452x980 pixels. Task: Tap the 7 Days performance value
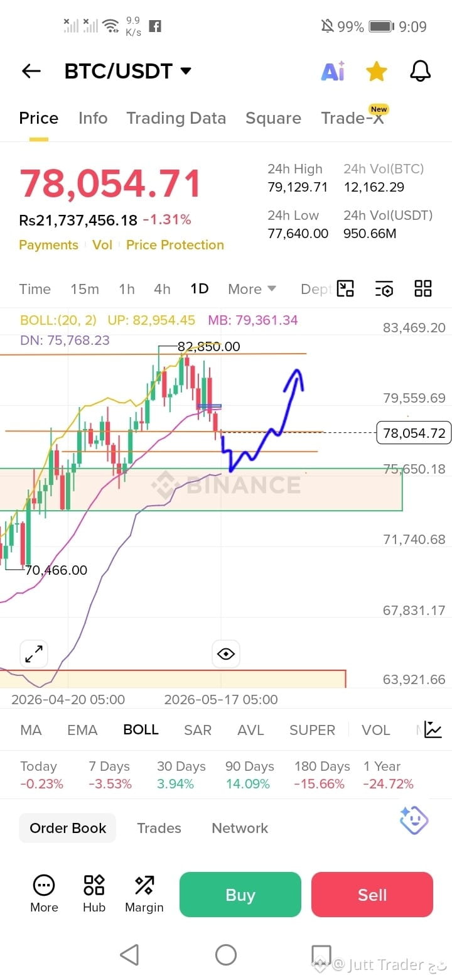point(110,784)
